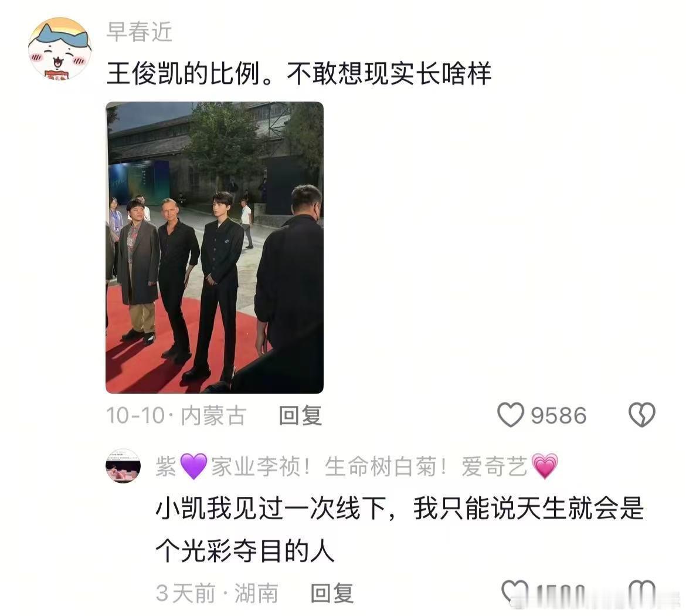Select the like count 9586
The width and height of the screenshot is (686, 616).
coord(559,415)
